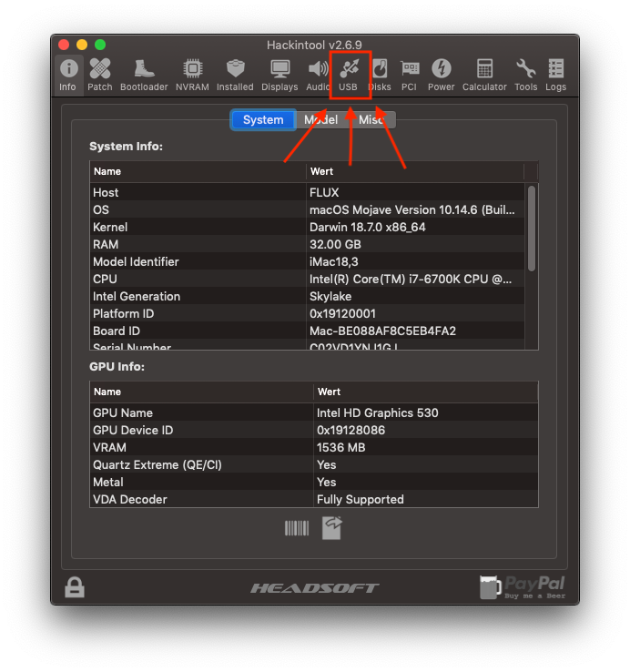View the Logs section
The image size is (630, 672).
(555, 75)
